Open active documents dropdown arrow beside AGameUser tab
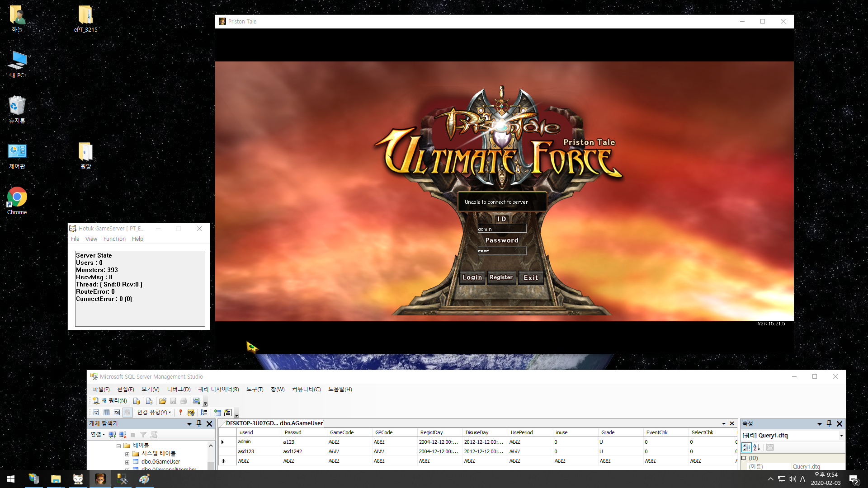The width and height of the screenshot is (868, 488). [723, 424]
